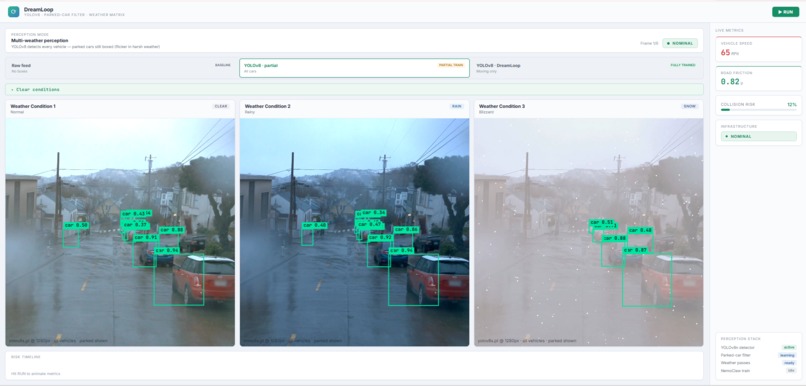Viewport: 806px width, 386px height.
Task: Click the Clear conditions status banner
Action: [354, 89]
